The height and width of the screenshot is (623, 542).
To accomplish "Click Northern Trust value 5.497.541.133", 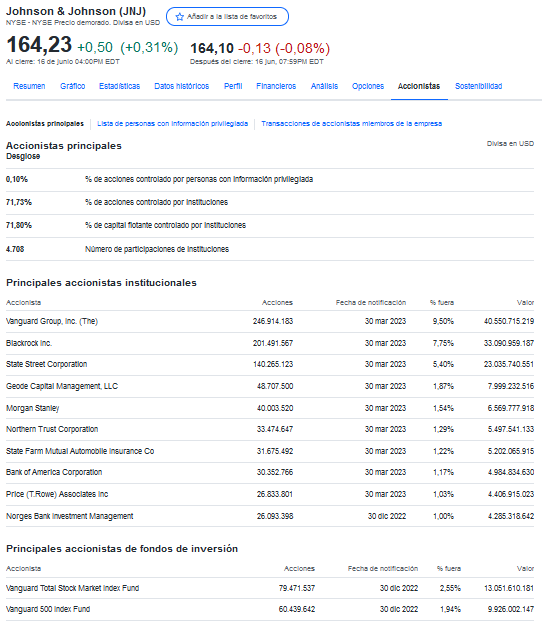I will [511, 429].
